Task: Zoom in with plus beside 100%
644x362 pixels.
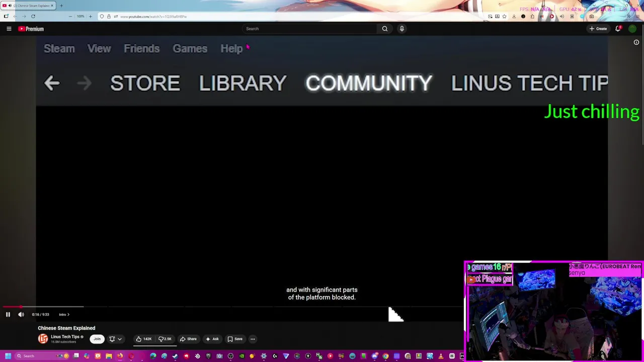Action: pos(91,17)
